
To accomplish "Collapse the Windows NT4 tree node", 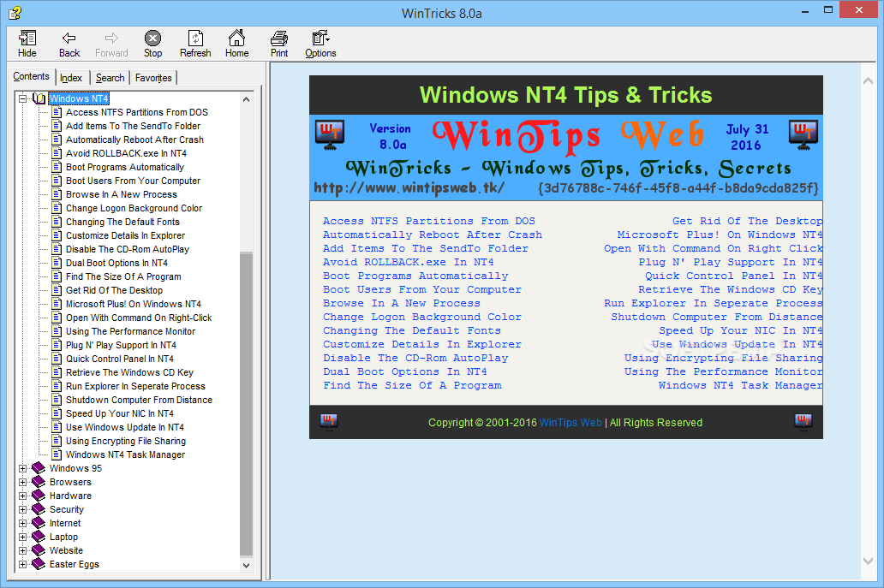I will [22, 98].
